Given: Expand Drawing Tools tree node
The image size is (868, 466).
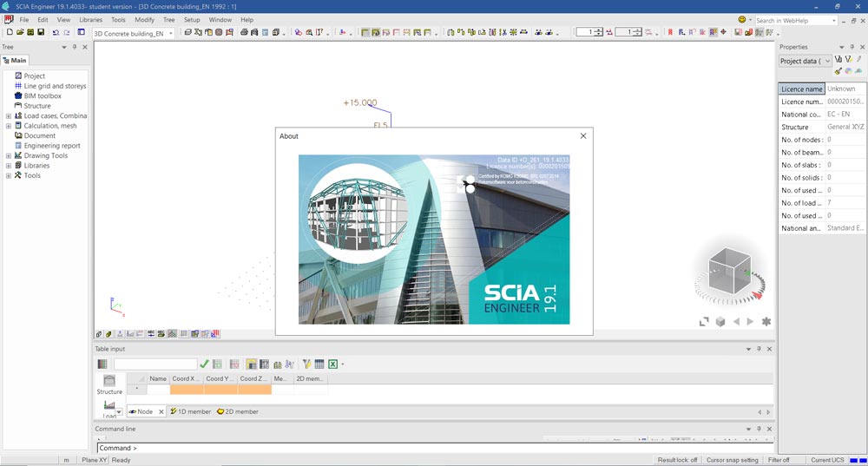Looking at the screenshot, I should (9, 156).
